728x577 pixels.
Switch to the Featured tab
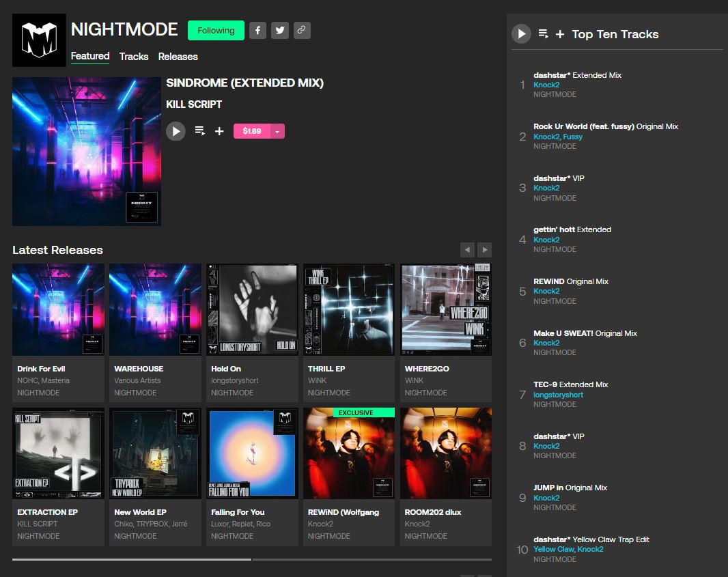[x=90, y=57]
